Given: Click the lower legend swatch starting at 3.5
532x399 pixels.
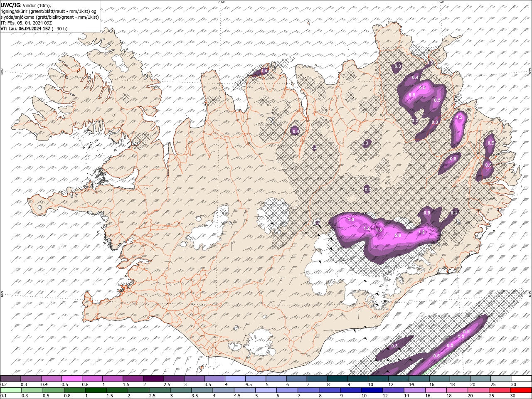Looking at the screenshot, I should [202, 390].
